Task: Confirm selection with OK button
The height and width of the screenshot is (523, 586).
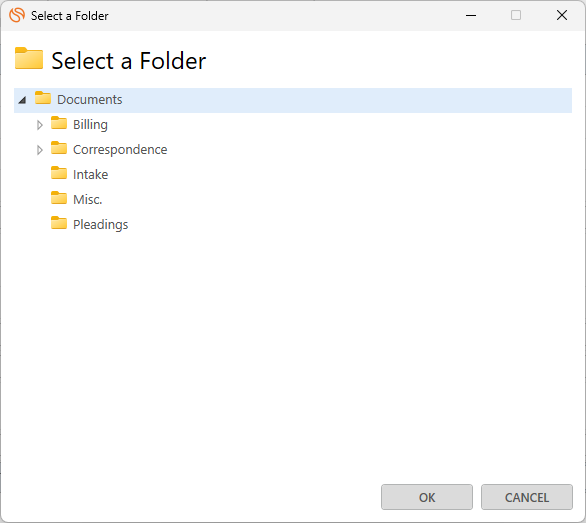Action: pos(427,497)
